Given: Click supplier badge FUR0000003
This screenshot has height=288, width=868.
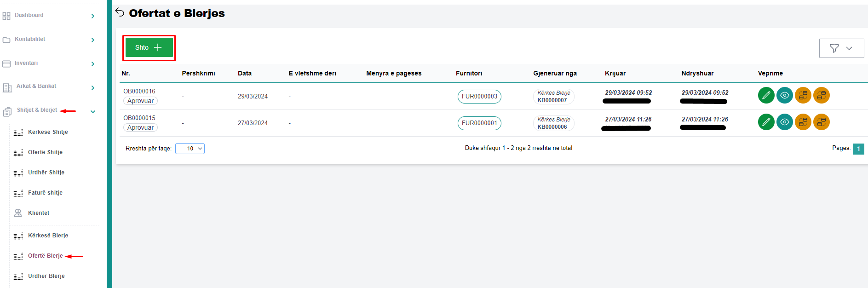Looking at the screenshot, I should coord(479,97).
